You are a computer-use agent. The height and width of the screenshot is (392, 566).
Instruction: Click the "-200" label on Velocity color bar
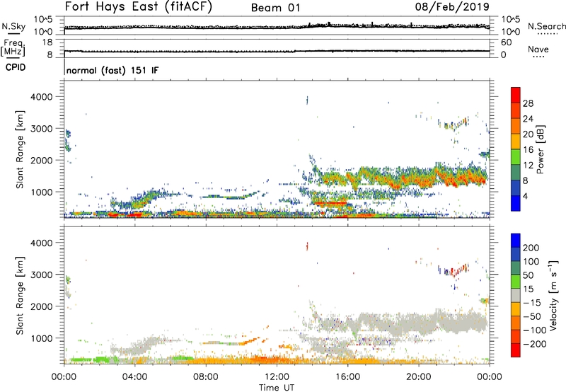535,344
